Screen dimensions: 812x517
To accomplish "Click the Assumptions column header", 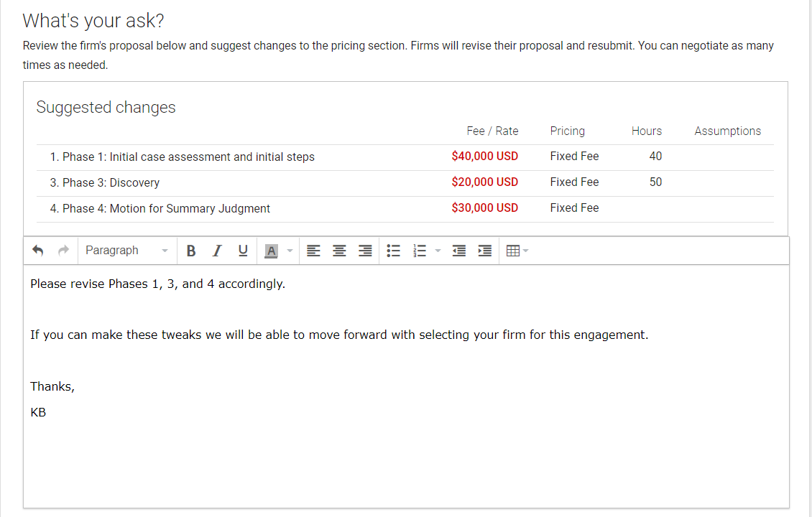I will pyautogui.click(x=728, y=131).
